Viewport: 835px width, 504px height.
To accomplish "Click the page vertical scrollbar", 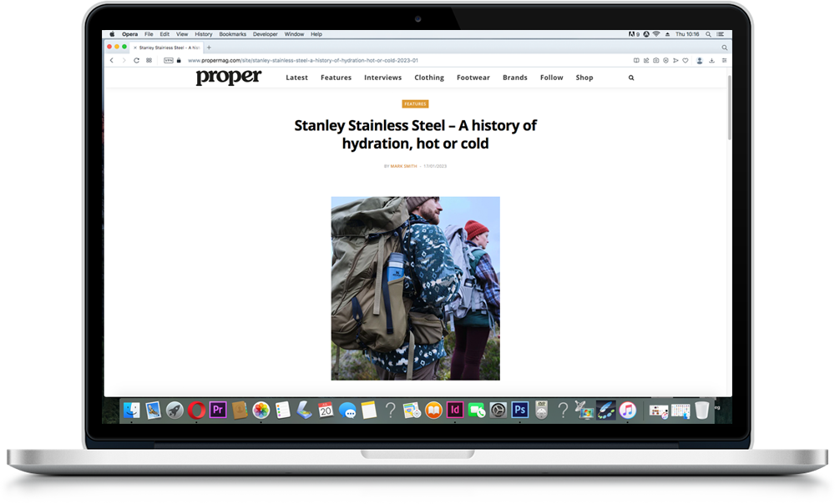I will tap(729, 108).
